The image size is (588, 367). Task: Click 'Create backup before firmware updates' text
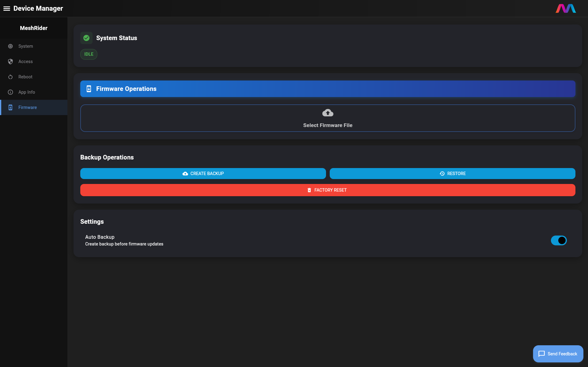pyautogui.click(x=124, y=244)
